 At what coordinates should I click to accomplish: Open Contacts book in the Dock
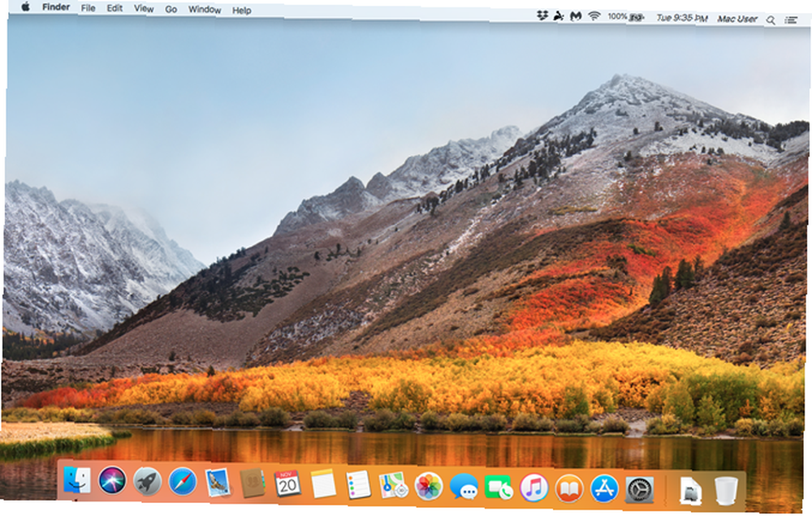pyautogui.click(x=253, y=484)
